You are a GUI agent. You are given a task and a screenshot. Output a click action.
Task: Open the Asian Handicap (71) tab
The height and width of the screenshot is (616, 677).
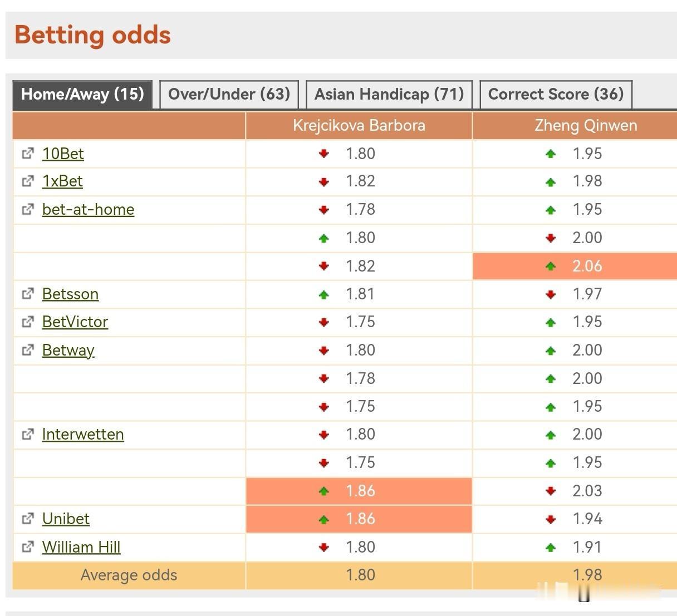tap(389, 94)
